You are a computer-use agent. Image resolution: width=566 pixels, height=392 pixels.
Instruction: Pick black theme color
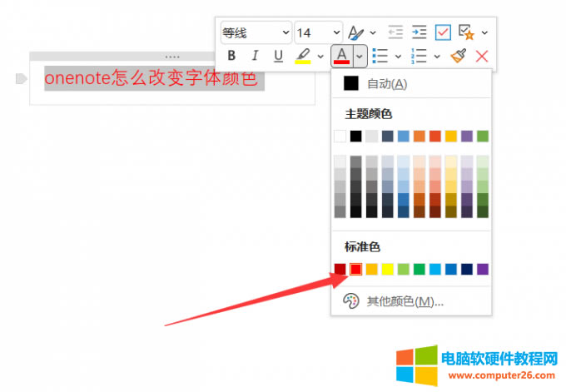(356, 136)
